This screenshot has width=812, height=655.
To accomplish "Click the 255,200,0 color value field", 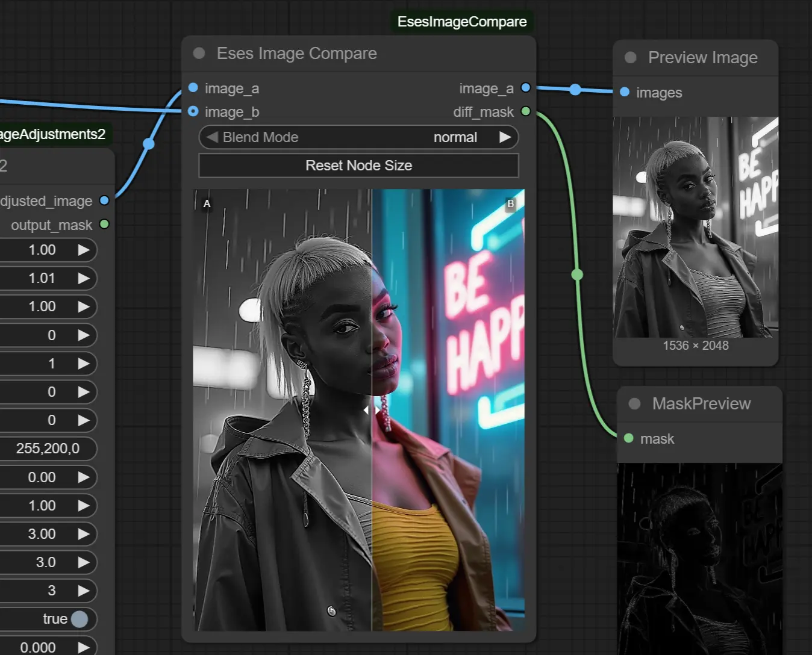I will pos(48,449).
